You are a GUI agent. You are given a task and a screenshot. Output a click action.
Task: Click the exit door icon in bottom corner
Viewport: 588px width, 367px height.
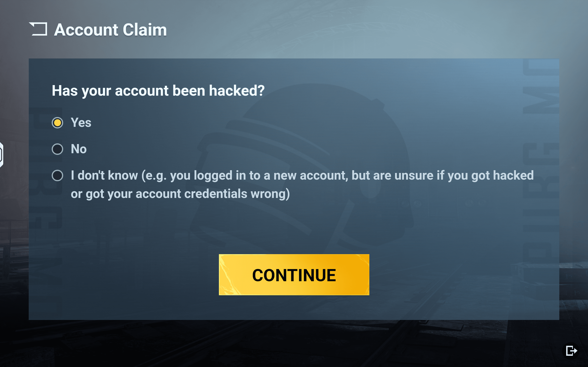click(571, 350)
